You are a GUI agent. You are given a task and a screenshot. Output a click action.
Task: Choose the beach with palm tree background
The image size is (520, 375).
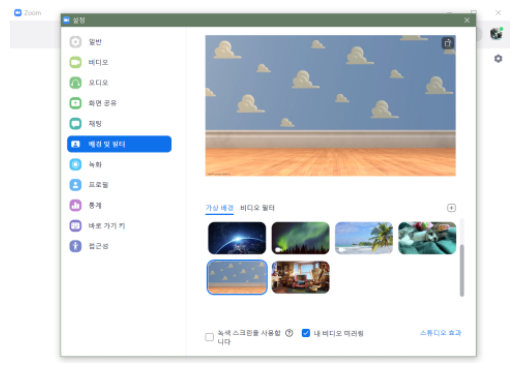pos(364,238)
